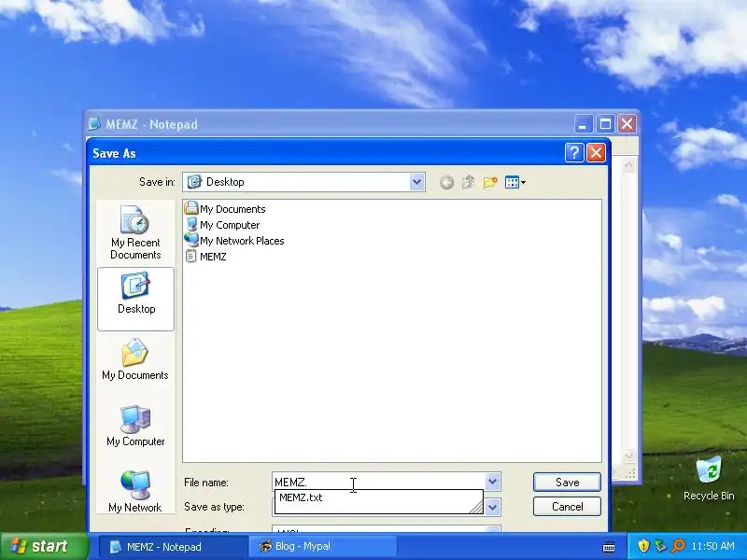Click the orange magnifier tray icon

click(678, 546)
